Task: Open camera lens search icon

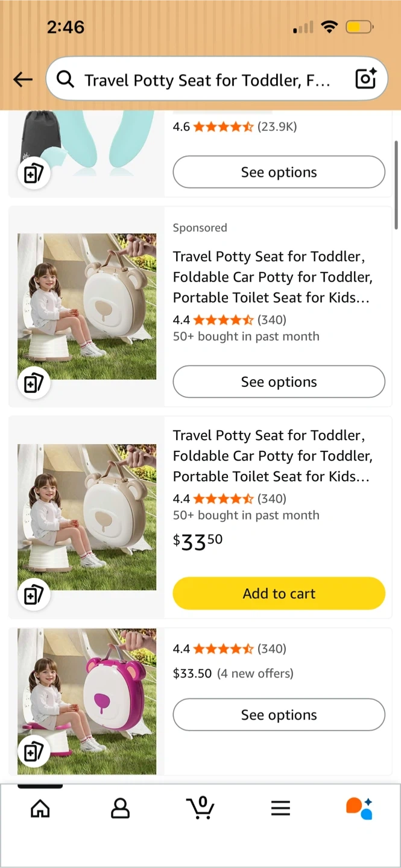Action: pos(365,79)
